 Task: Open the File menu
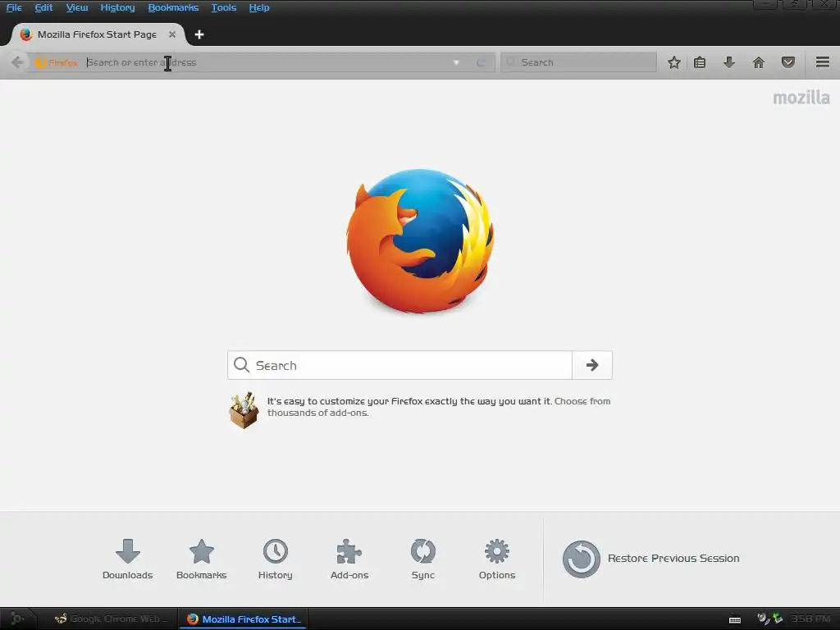14,7
